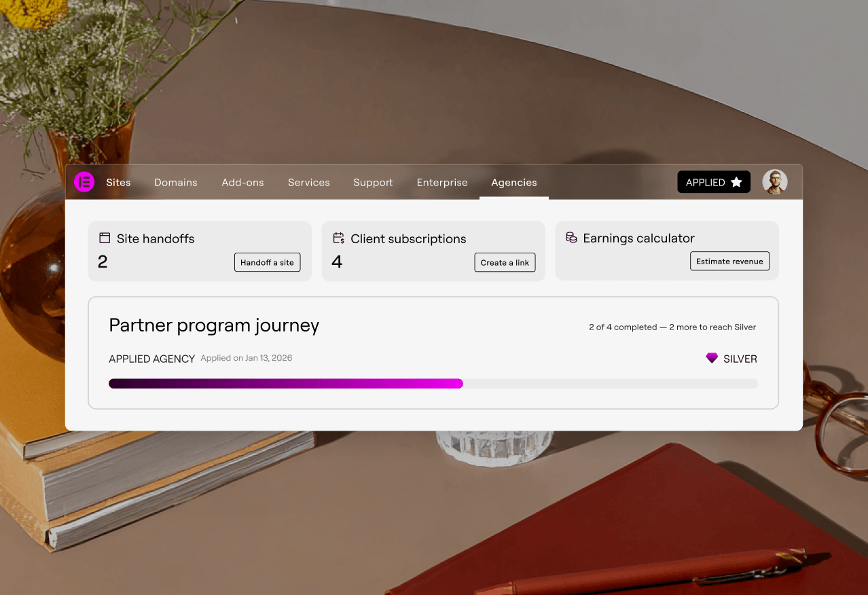Click the star icon in Applied badge
Viewport: 868px width, 595px height.
736,182
